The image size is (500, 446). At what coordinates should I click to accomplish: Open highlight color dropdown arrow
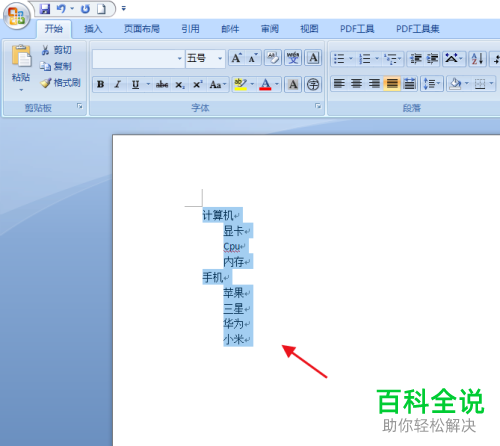coord(252,85)
